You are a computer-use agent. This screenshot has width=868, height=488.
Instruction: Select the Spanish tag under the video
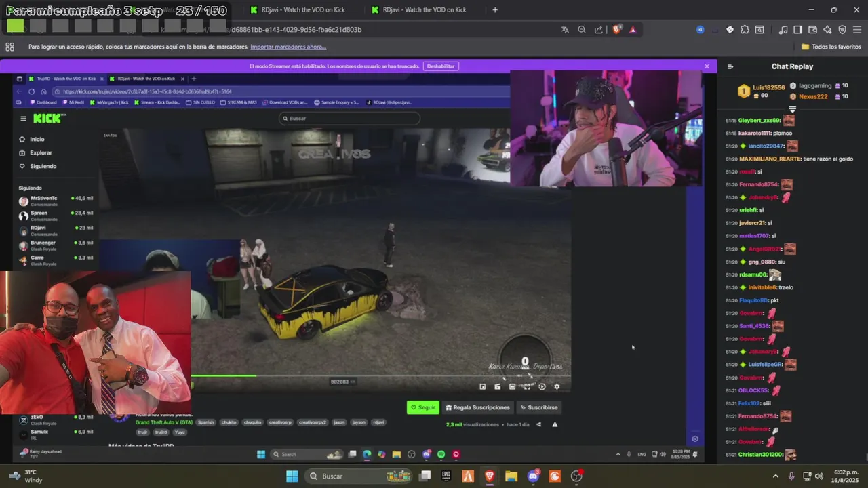point(205,422)
